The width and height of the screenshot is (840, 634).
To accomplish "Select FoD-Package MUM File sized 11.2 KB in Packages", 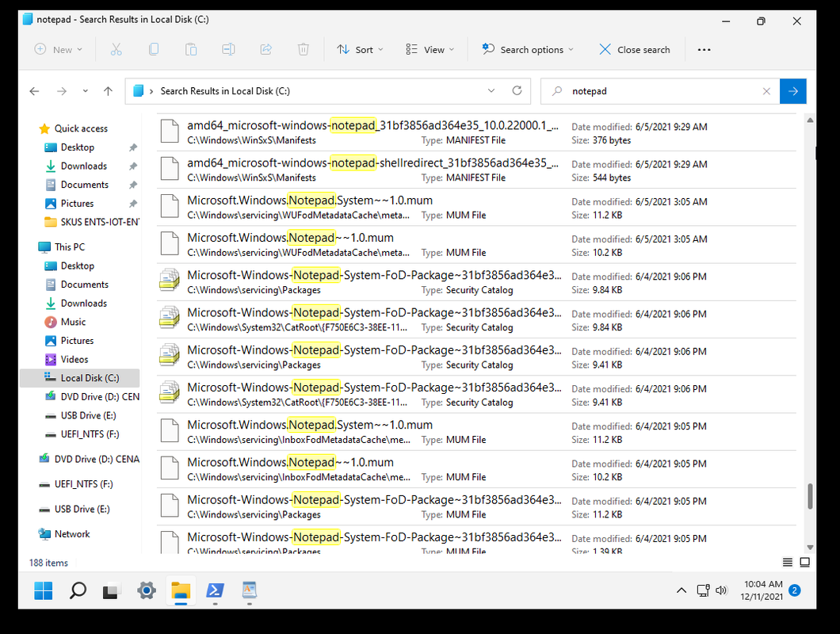I will click(476, 506).
